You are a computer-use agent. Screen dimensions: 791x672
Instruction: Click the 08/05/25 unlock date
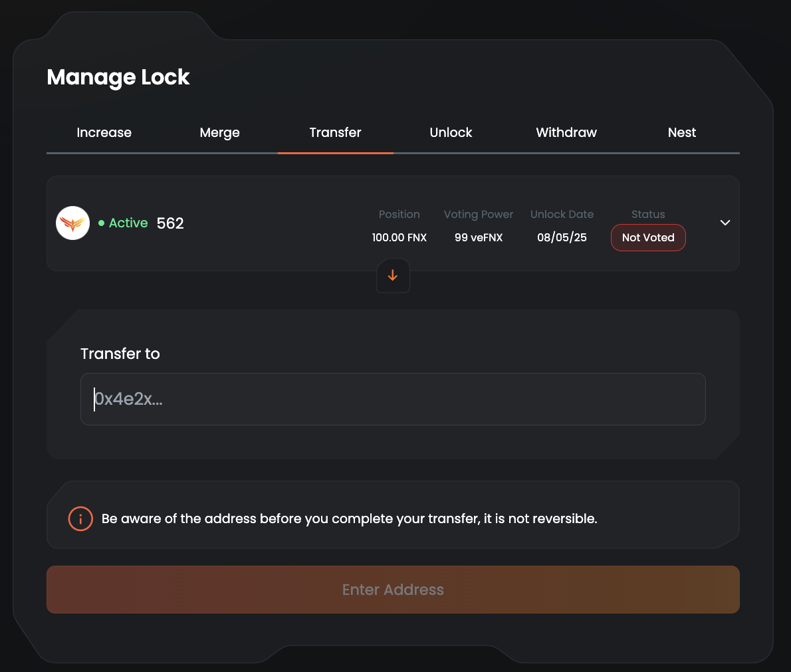point(562,237)
